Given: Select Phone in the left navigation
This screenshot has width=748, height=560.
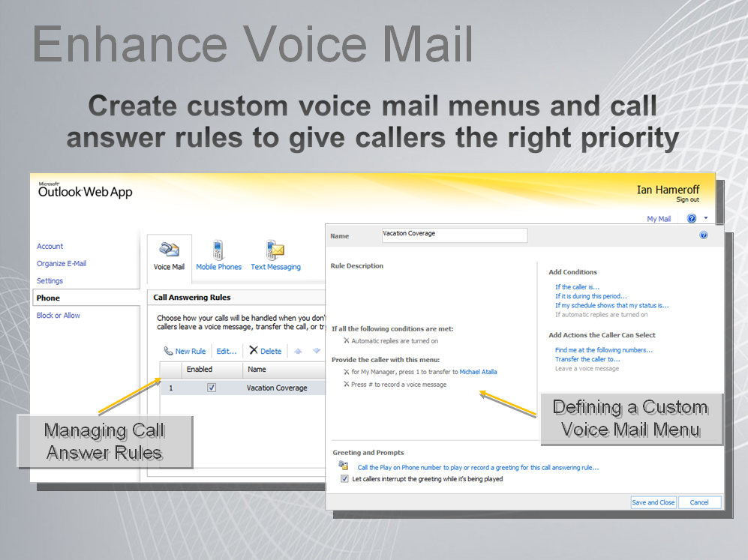Looking at the screenshot, I should [x=48, y=298].
